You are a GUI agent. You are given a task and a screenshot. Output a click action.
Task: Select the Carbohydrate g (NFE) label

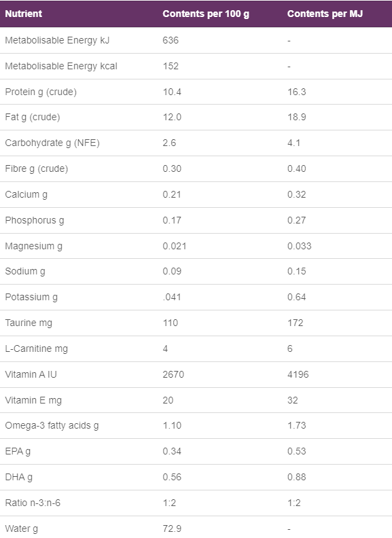coord(52,143)
